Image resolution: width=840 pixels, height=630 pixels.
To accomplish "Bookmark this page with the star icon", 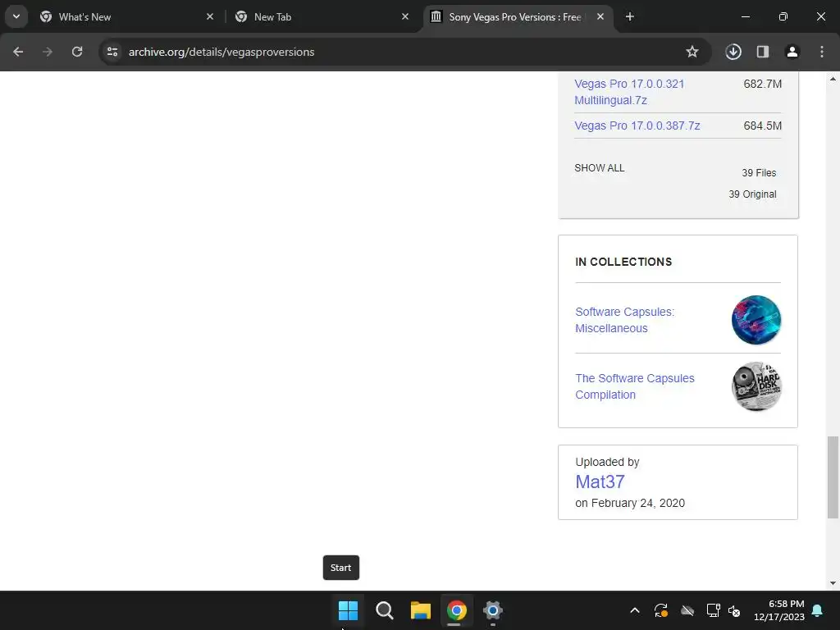I will 692,52.
